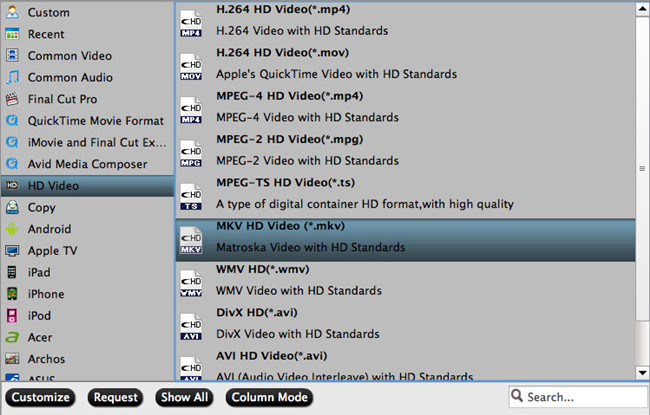Viewport: 650px width, 415px height.
Task: Click the iPhone device icon
Action: tap(12, 294)
